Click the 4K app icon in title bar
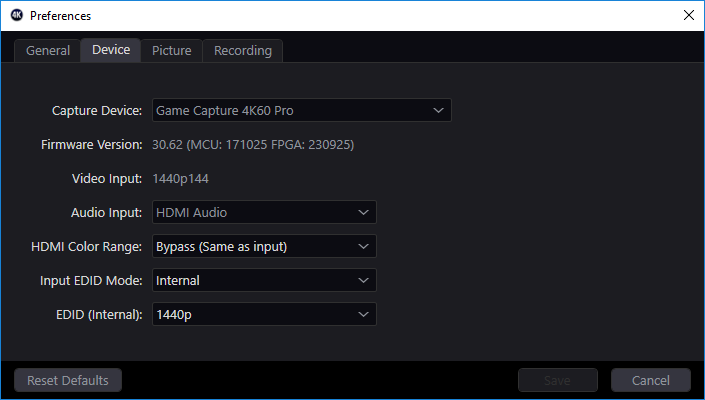 (17, 15)
